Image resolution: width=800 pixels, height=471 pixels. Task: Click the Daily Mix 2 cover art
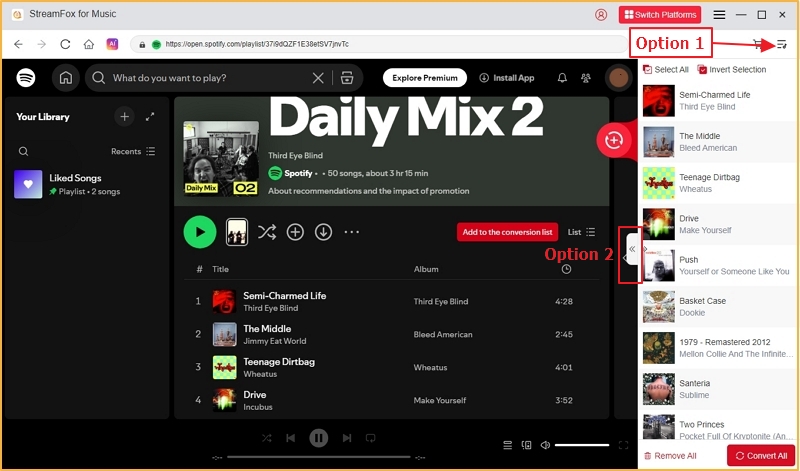click(x=221, y=159)
